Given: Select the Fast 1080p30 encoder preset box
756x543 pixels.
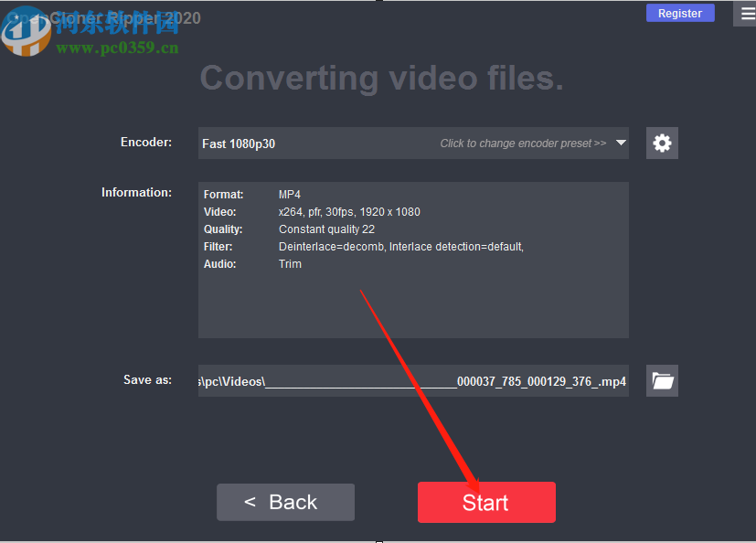Looking at the screenshot, I should [413, 144].
